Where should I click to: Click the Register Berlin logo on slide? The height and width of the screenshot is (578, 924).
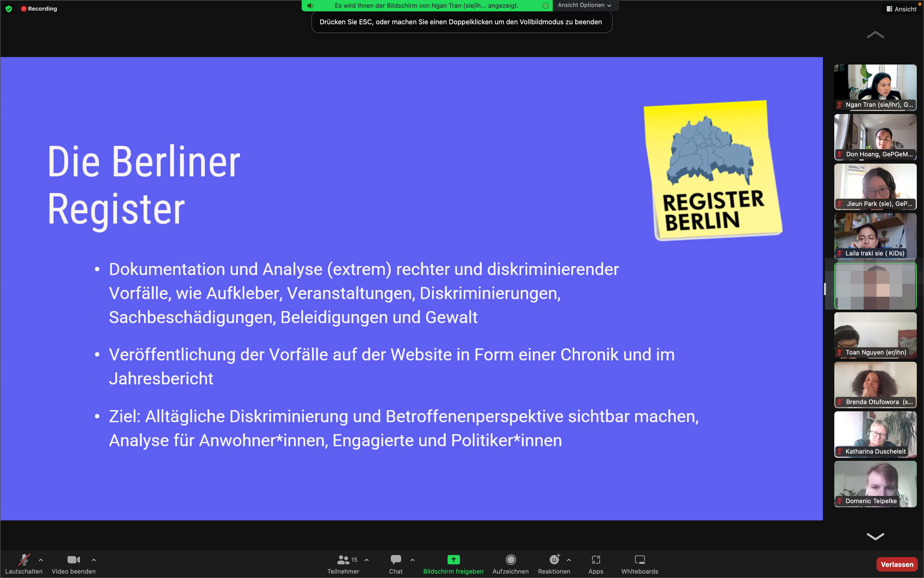[x=713, y=170]
